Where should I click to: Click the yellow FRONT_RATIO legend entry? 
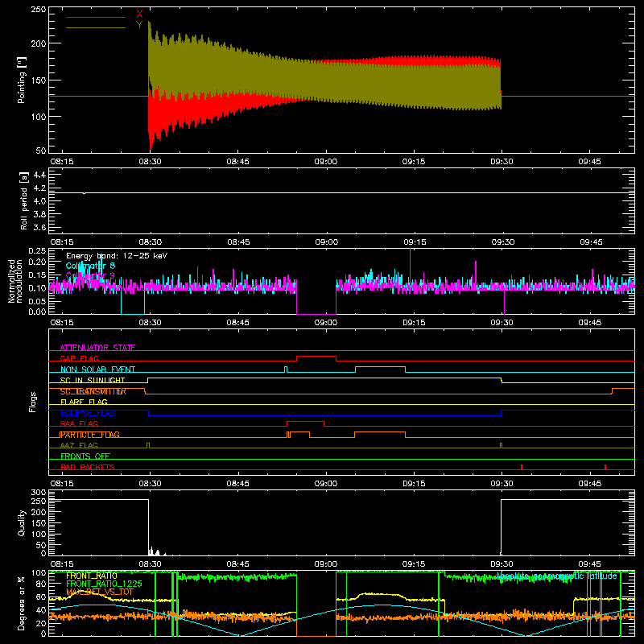(x=92, y=576)
